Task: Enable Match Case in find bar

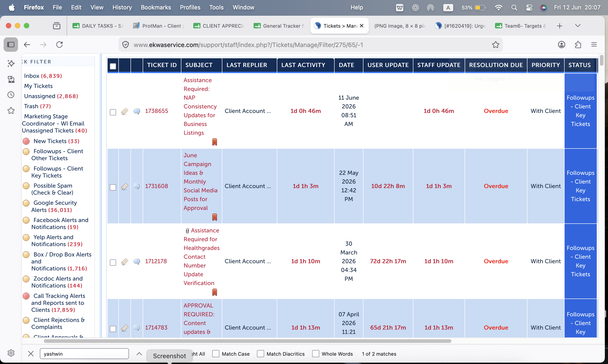Action: (216, 354)
